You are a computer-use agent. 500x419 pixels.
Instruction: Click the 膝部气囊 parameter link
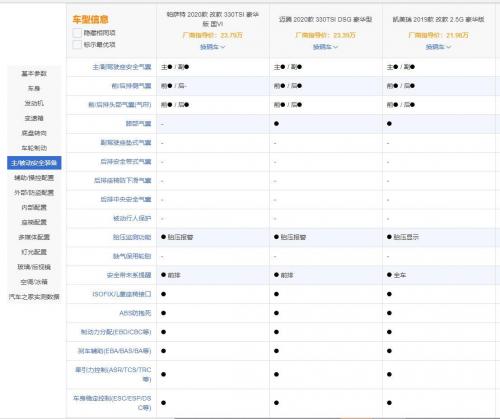click(138, 124)
